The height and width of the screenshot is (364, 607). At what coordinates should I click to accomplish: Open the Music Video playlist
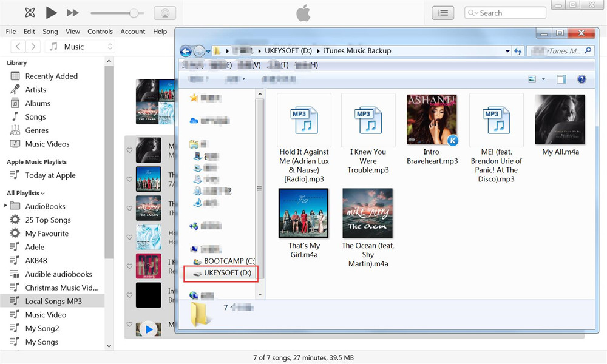46,315
